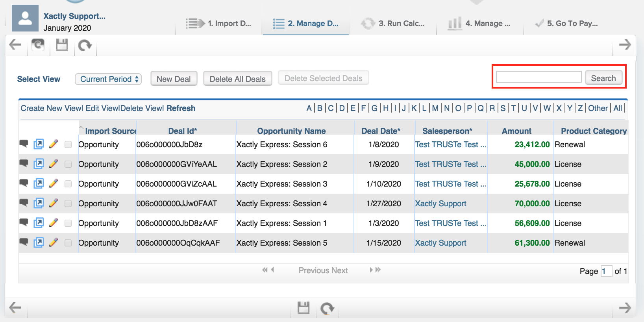Click the open-in-popup icon for Session 5
Viewport: 644px width, 322px height.
click(x=39, y=242)
